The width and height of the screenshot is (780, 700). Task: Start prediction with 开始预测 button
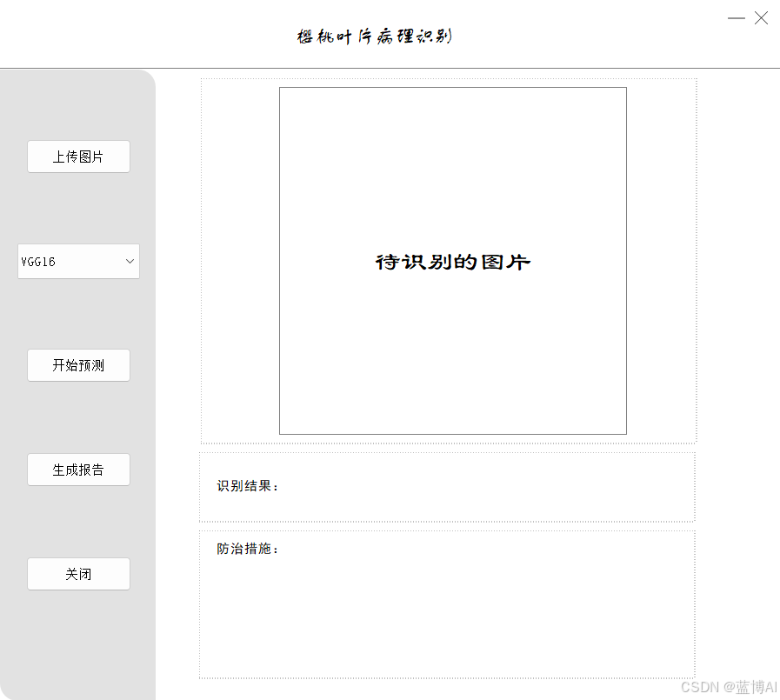coord(78,365)
